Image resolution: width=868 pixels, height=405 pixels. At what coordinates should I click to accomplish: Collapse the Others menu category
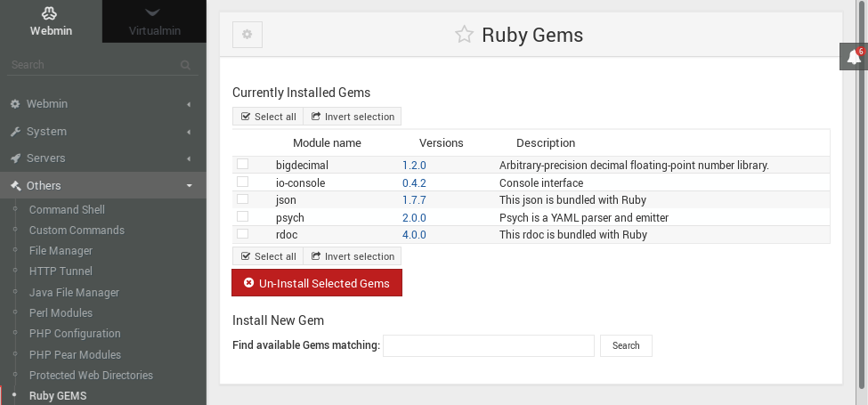click(103, 185)
